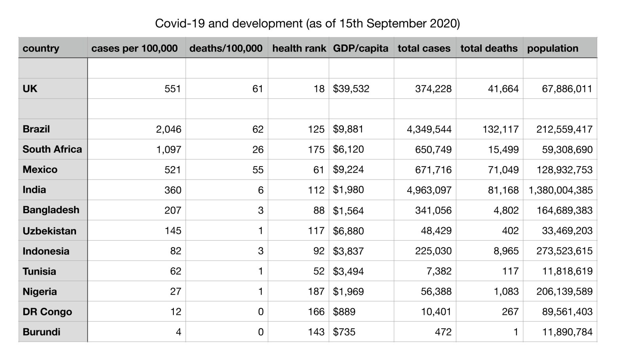
Task: Click Bangladesh's total cases cell 341,056
Action: (433, 210)
